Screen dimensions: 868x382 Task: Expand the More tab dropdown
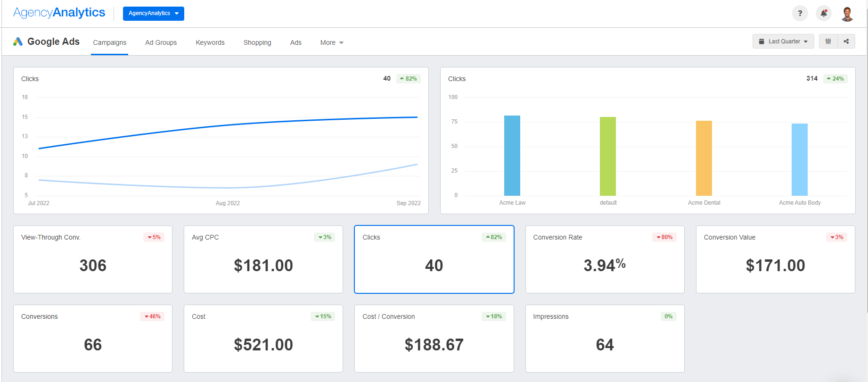[332, 42]
